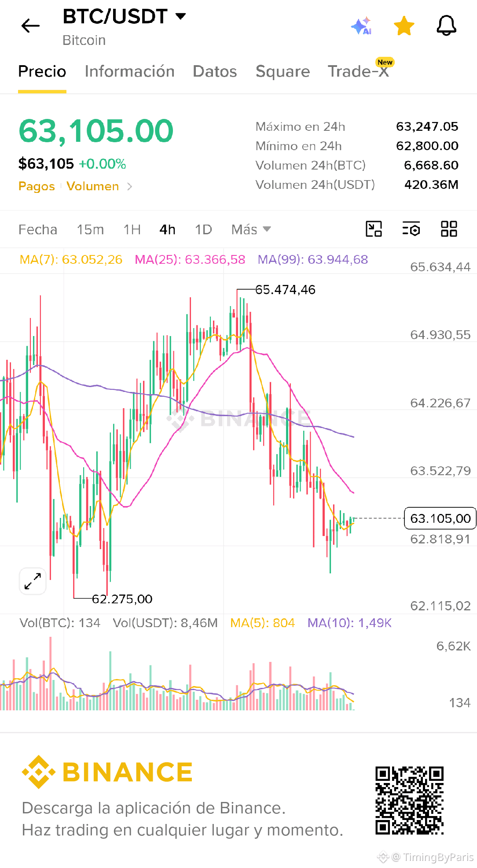
Task: Tap the current price tag 63.105,00 on axis
Action: 440,518
